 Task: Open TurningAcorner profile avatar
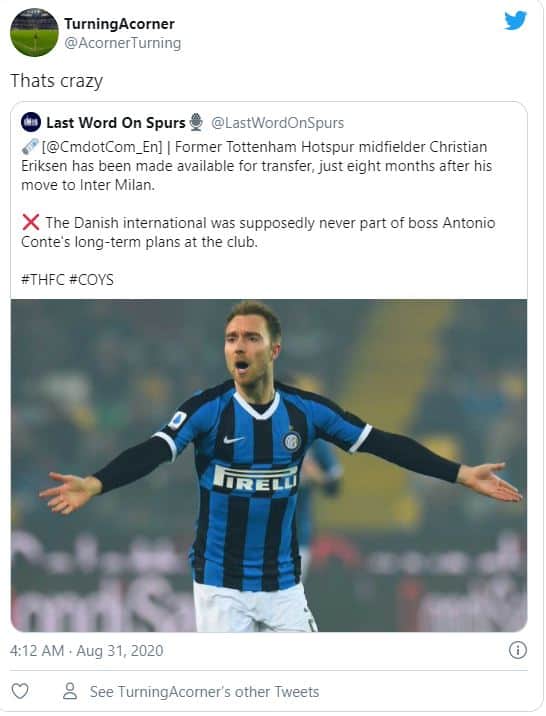click(34, 32)
